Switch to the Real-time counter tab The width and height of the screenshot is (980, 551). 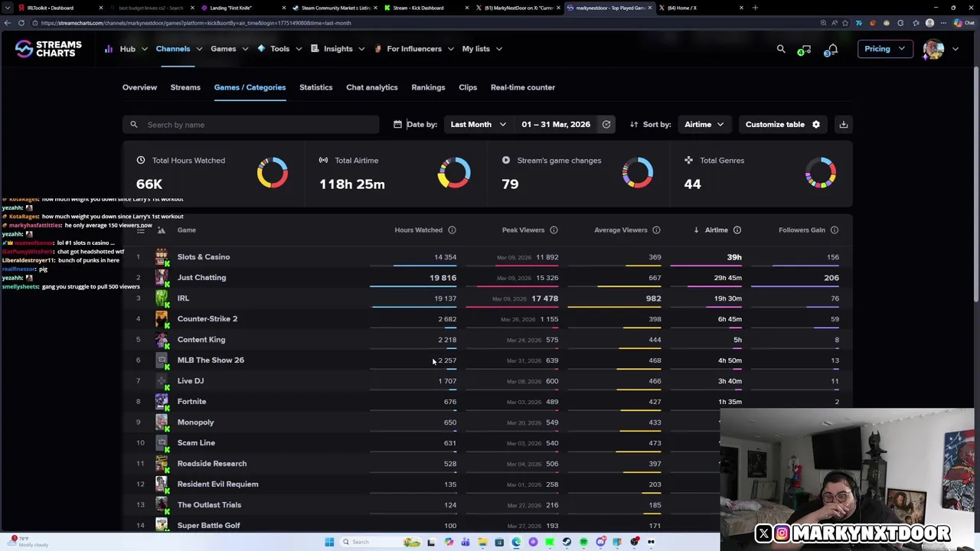point(523,87)
